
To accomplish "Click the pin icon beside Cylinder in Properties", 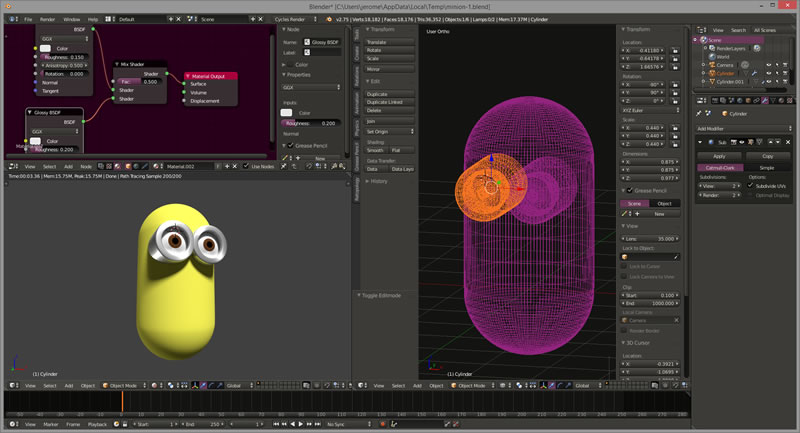I will (698, 113).
